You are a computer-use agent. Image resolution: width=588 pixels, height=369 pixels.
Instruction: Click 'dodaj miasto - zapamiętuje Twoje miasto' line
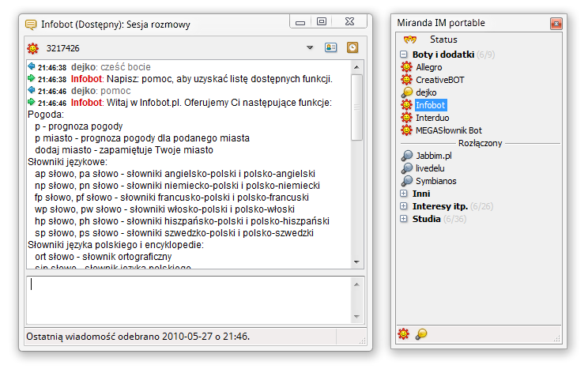pos(124,150)
